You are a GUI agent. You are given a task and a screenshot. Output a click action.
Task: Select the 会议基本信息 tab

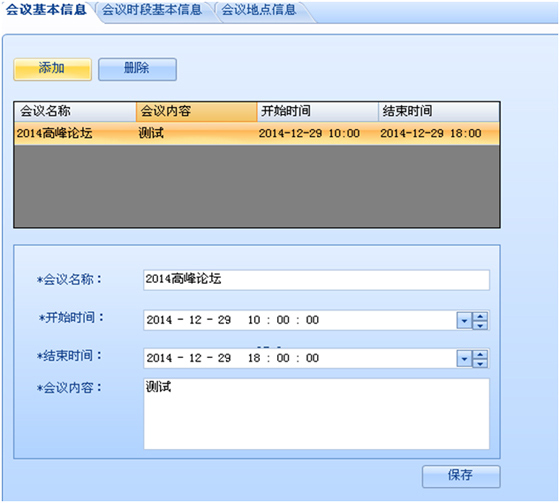[x=46, y=10]
